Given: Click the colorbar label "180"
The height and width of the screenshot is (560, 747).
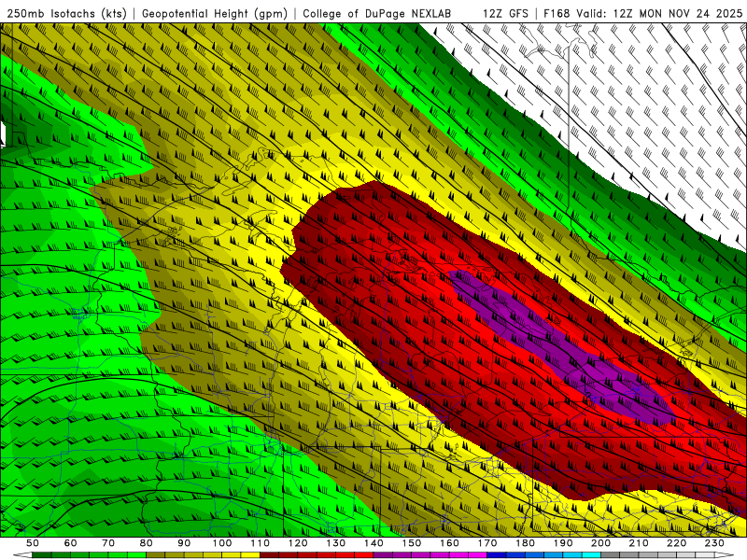Looking at the screenshot, I should [x=525, y=543].
